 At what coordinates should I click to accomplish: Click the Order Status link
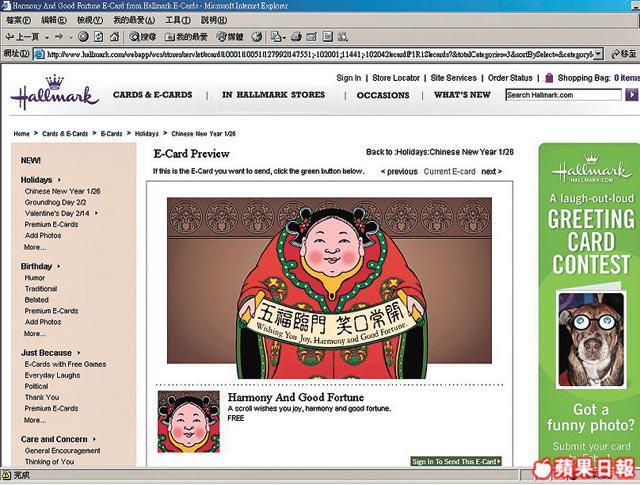click(x=510, y=78)
